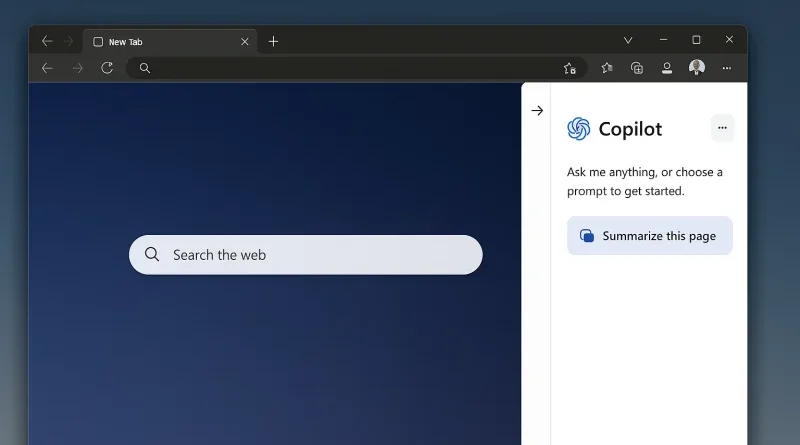Image resolution: width=800 pixels, height=445 pixels.
Task: Open the Collections panel
Action: (637, 68)
